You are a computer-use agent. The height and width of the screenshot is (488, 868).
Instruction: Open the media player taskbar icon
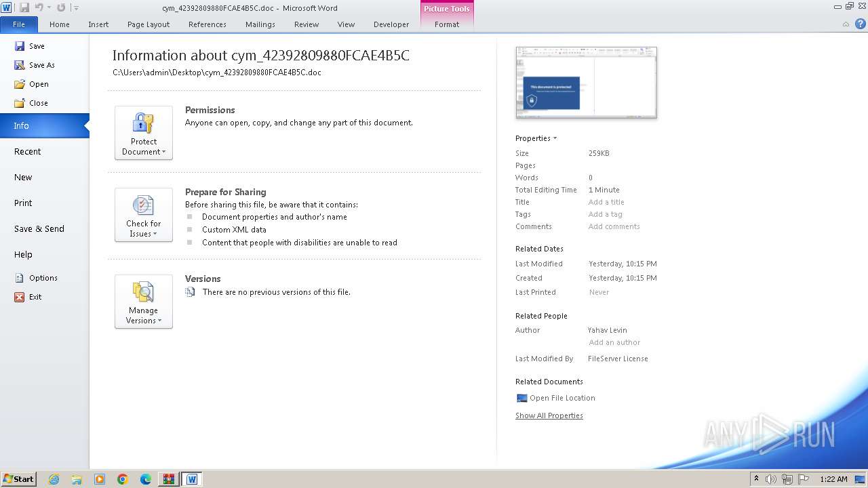(100, 479)
